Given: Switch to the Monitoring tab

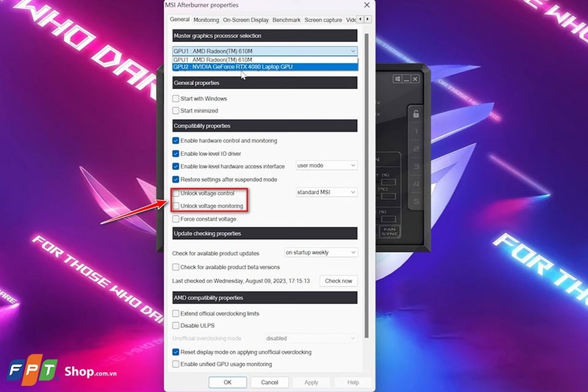Looking at the screenshot, I should pos(206,20).
